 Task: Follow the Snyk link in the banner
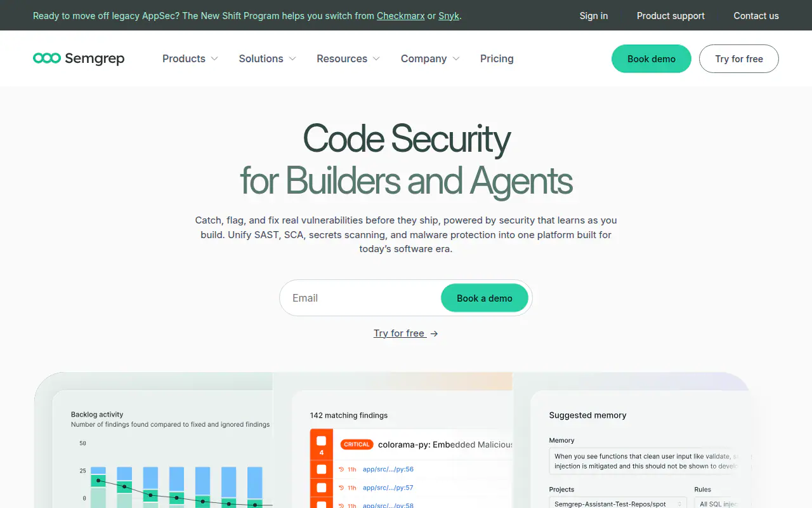point(449,15)
